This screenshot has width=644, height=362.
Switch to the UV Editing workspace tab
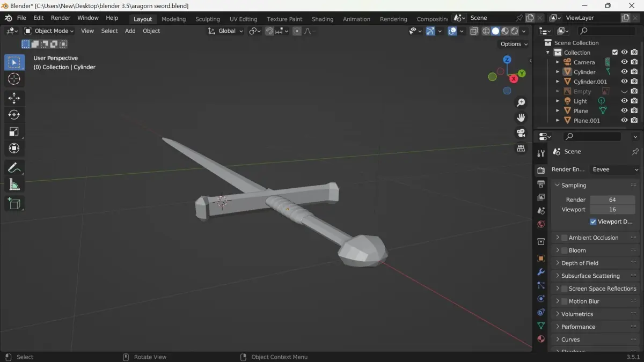point(243,19)
